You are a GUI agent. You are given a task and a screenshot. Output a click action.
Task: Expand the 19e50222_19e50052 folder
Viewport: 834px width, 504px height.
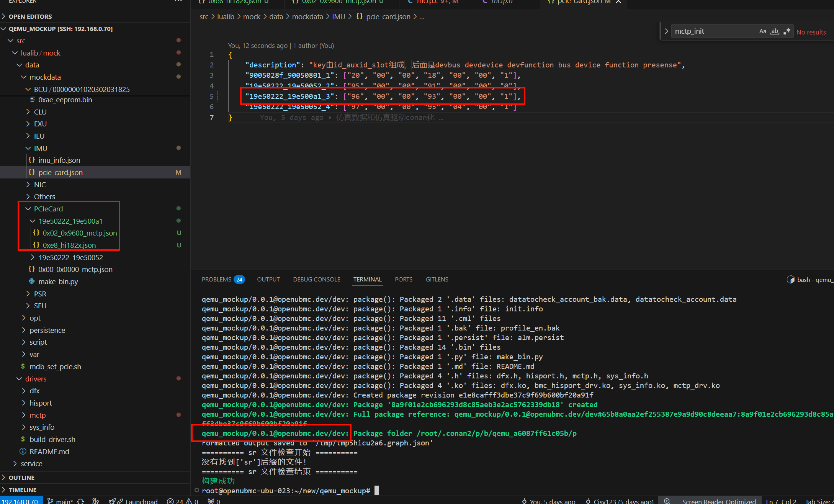(33, 257)
